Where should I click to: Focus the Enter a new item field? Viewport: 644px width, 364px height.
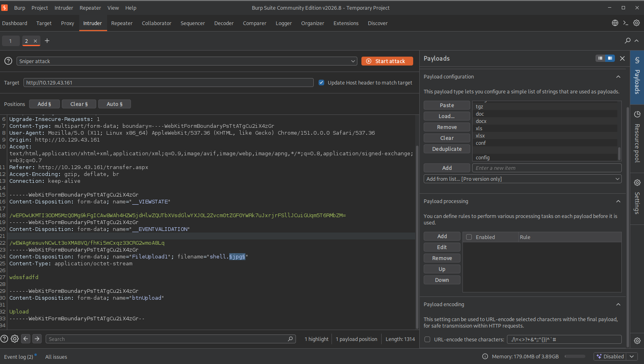tap(547, 168)
